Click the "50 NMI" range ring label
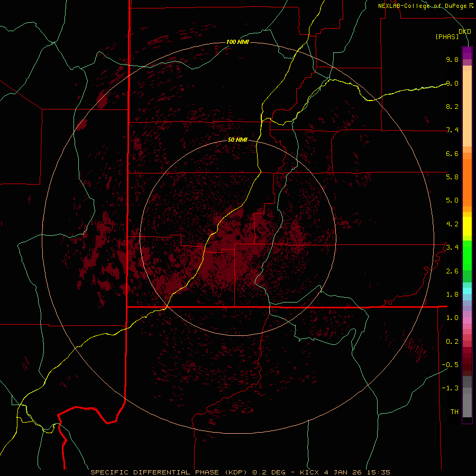 237,140
